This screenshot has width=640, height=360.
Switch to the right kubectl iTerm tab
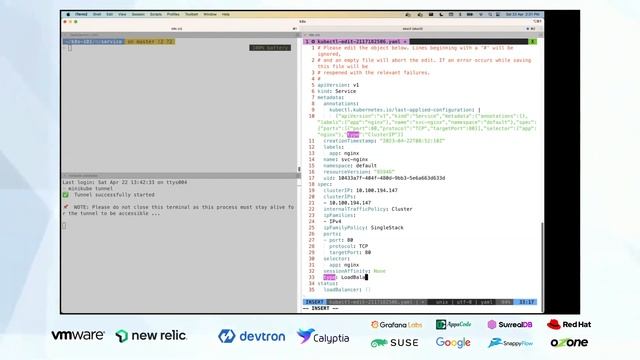(413, 29)
